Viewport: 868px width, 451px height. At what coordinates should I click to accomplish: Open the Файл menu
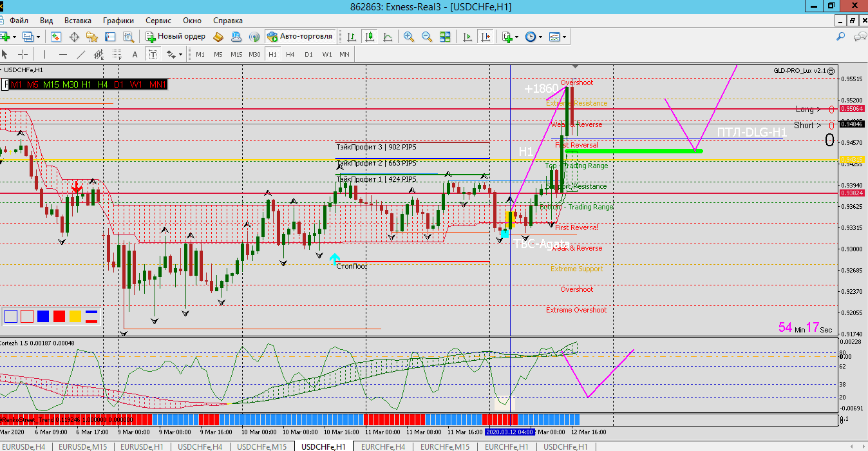coord(19,21)
